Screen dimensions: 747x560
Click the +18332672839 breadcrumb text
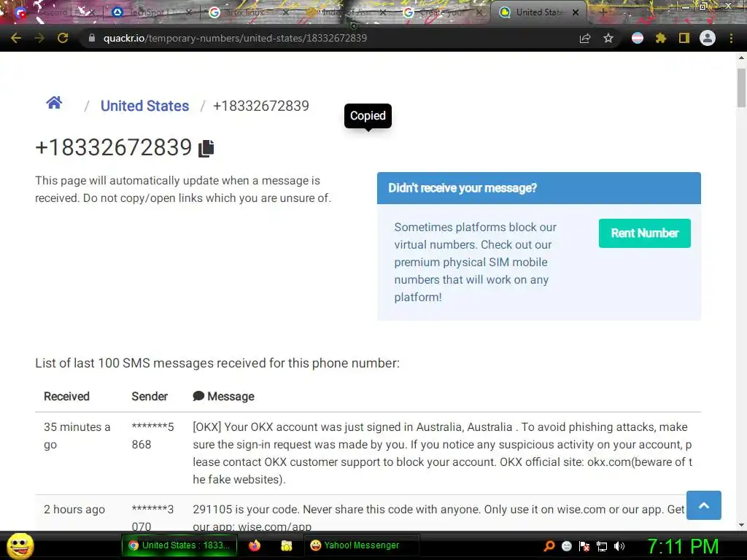pyautogui.click(x=261, y=106)
